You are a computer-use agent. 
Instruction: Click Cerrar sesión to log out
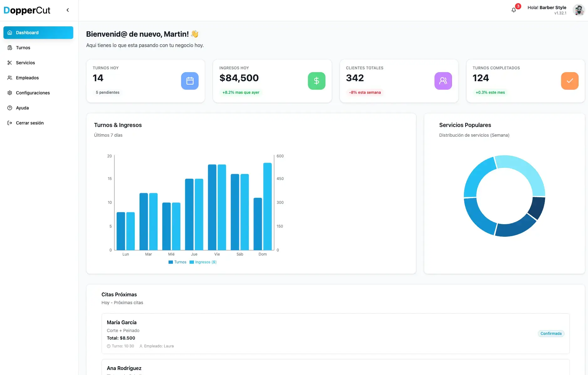point(30,123)
